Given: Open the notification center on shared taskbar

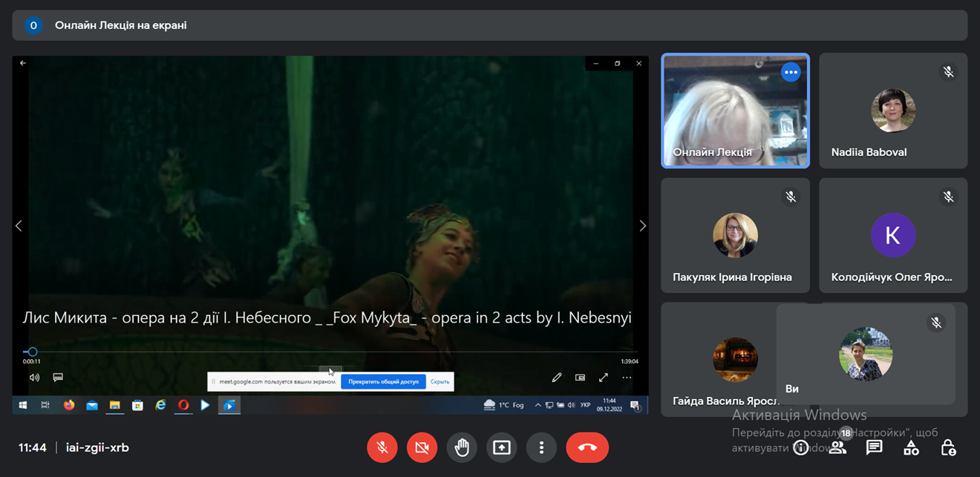Looking at the screenshot, I should [635, 405].
